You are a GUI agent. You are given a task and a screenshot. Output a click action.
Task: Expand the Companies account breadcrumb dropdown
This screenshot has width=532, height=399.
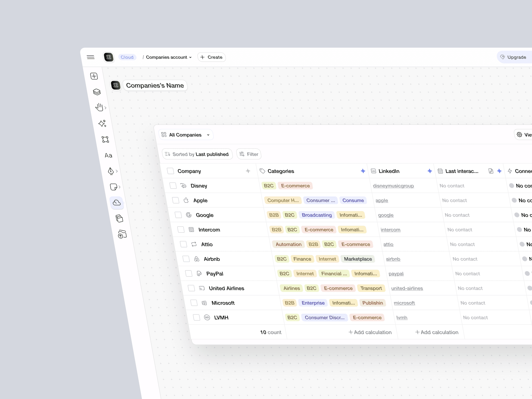click(169, 57)
